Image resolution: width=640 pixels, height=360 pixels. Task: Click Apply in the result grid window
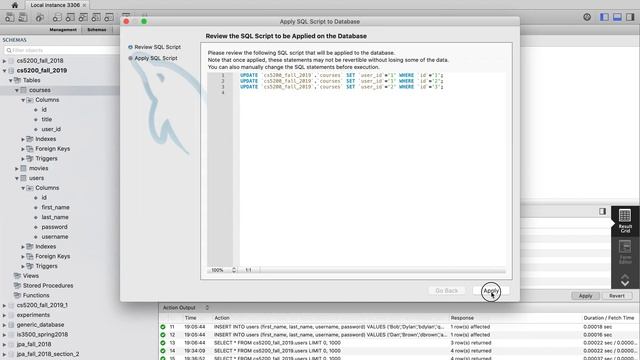[x=585, y=296]
